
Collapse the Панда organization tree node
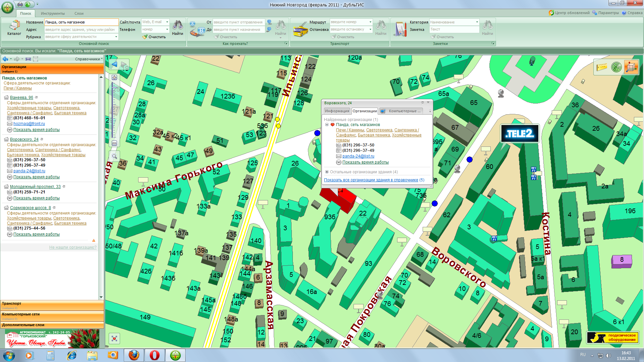[327, 125]
